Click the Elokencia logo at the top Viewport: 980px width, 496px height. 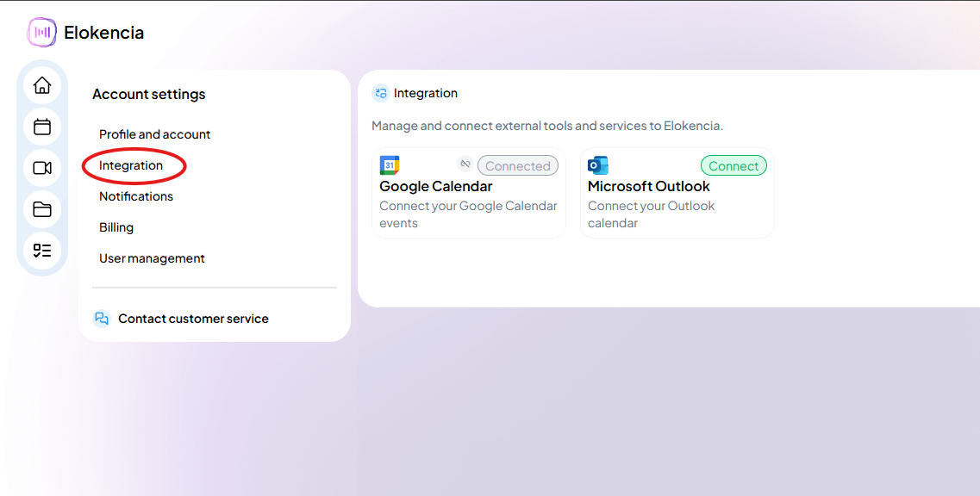(x=41, y=32)
